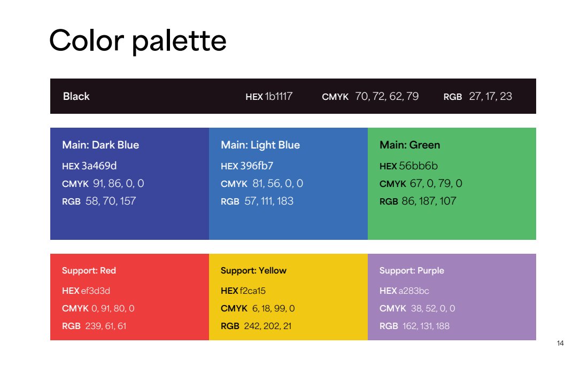The height and width of the screenshot is (367, 588).
Task: Select HEX 1b1117 text
Action: 269,97
